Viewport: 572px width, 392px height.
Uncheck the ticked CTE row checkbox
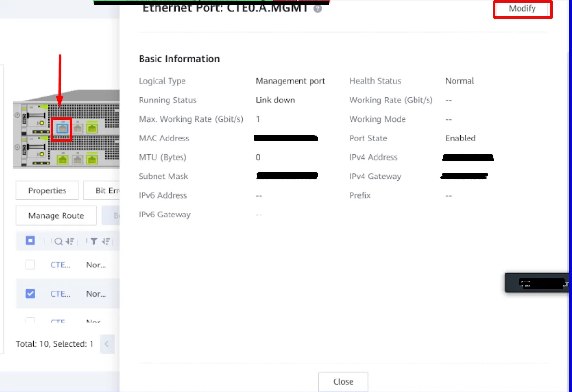[30, 293]
